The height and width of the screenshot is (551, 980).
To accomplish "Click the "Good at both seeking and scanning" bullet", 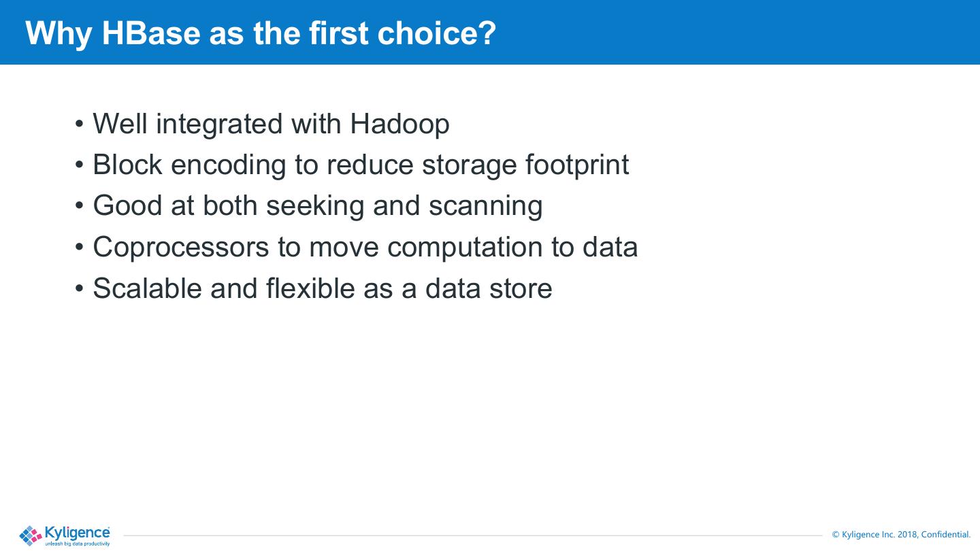I will click(x=317, y=205).
